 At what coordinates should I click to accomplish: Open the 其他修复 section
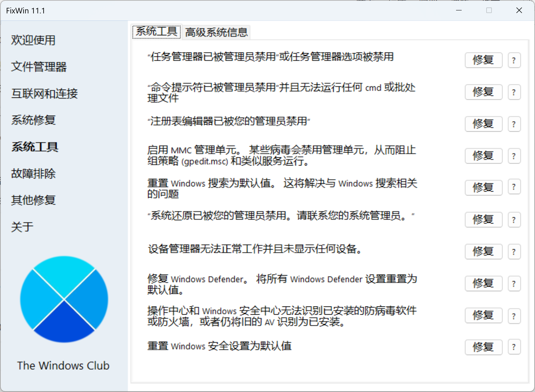(33, 200)
